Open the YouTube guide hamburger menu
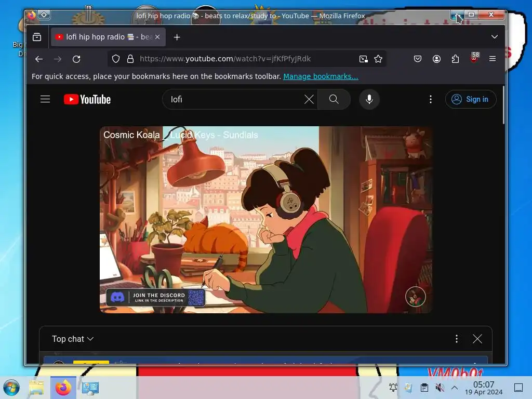Screen dimensions: 532x399 [x=45, y=99]
